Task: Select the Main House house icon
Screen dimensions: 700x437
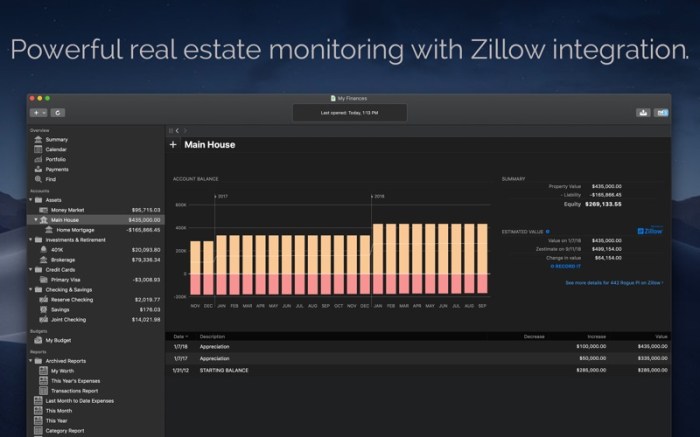Action: click(43, 220)
